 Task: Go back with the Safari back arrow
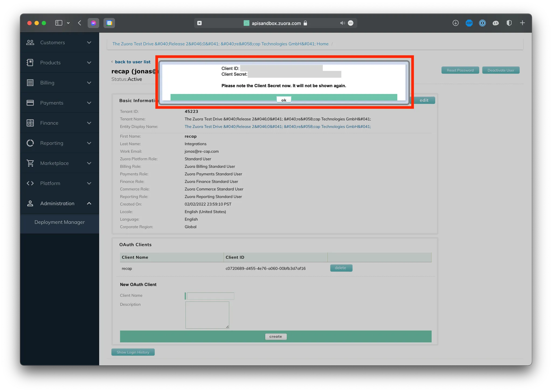point(80,23)
